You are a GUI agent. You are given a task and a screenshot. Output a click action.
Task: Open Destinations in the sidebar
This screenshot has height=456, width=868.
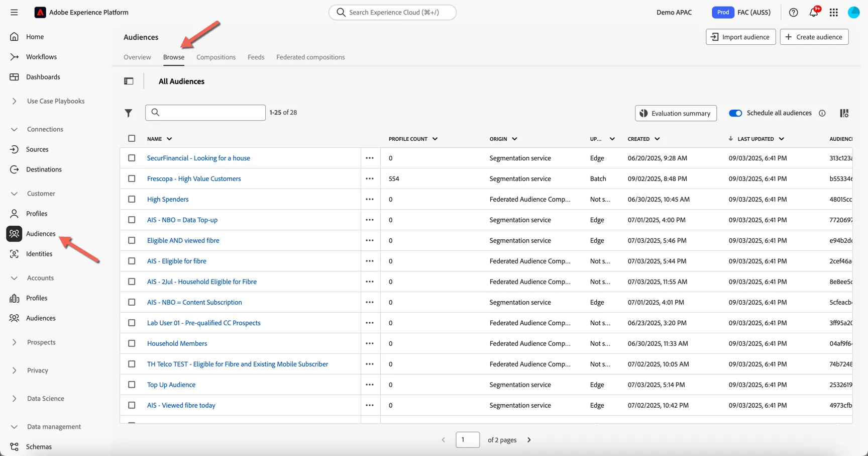click(x=44, y=169)
